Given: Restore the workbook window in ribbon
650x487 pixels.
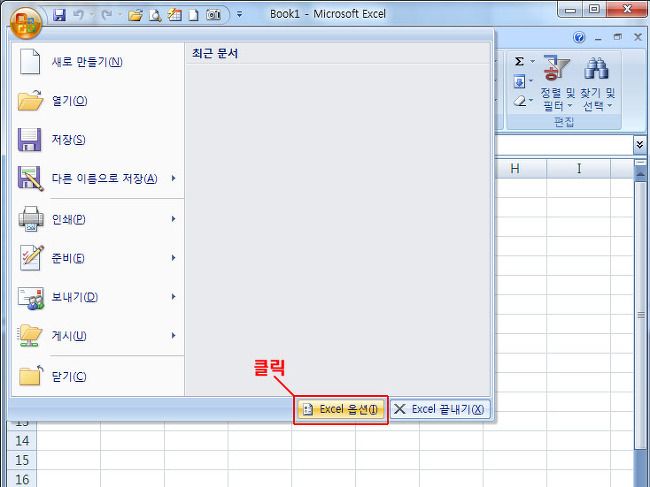Looking at the screenshot, I should [x=618, y=37].
